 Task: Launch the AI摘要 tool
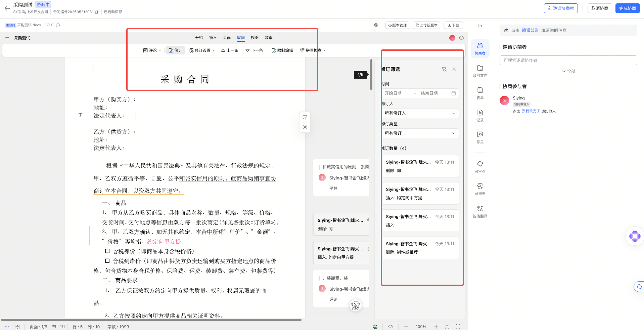click(x=480, y=189)
